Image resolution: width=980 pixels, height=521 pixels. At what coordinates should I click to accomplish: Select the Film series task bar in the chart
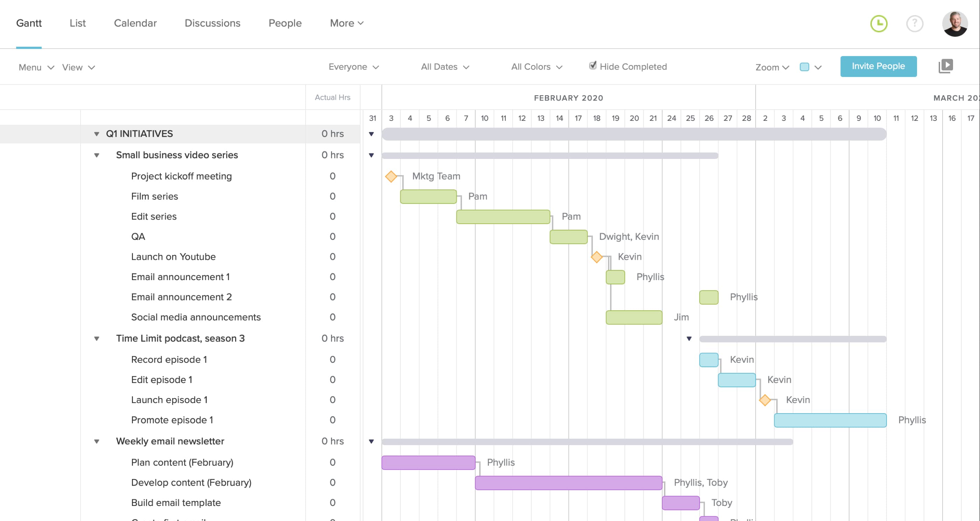tap(428, 196)
